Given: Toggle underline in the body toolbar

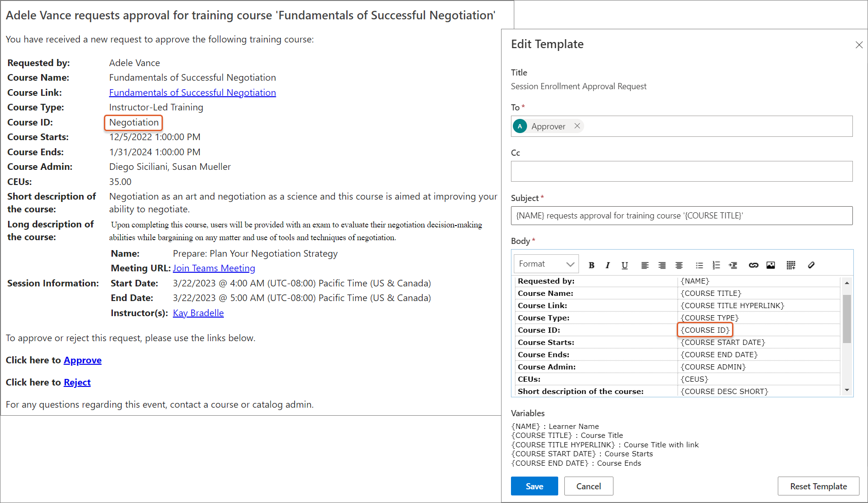Looking at the screenshot, I should (x=624, y=265).
